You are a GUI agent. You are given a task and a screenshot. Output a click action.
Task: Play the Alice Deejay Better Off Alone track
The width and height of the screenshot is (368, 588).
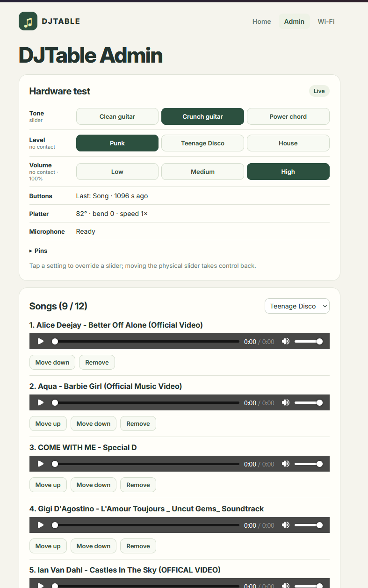tap(41, 341)
